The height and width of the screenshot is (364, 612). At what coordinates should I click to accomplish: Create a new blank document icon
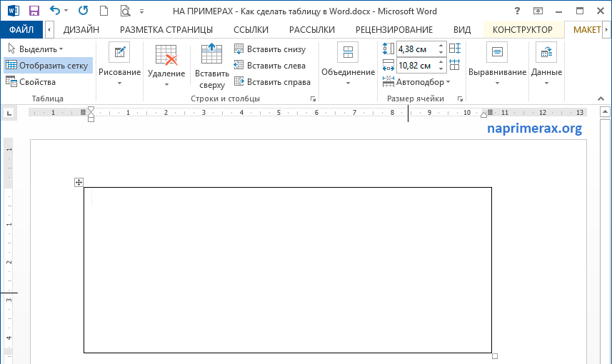coord(104,11)
